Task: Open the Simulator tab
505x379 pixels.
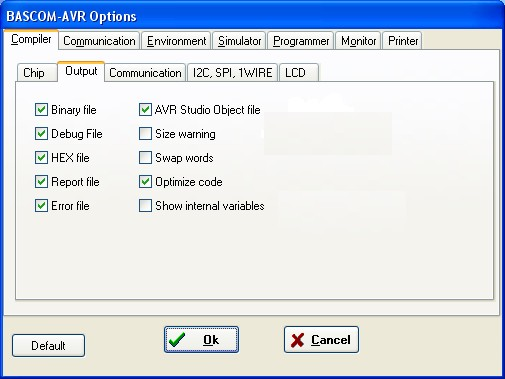Action: click(x=239, y=41)
